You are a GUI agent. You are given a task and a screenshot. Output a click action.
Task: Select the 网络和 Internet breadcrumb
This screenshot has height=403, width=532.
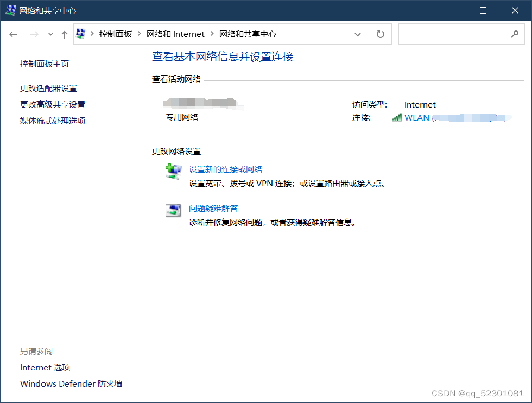[175, 34]
